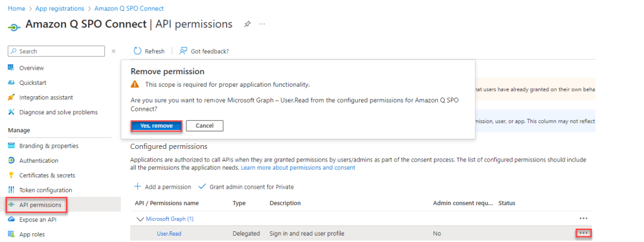Image resolution: width=644 pixels, height=242 pixels.
Task: Open more options ellipsis beside page title
Action: (x=262, y=24)
